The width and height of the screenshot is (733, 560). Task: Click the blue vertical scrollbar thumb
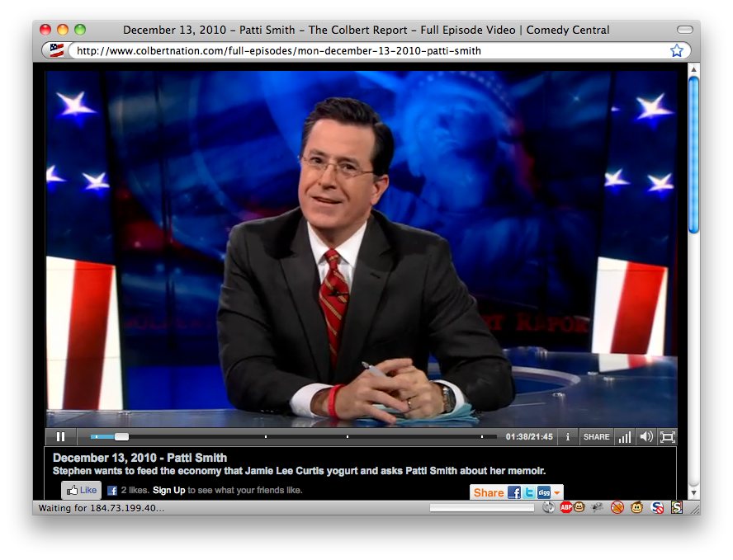click(x=693, y=154)
